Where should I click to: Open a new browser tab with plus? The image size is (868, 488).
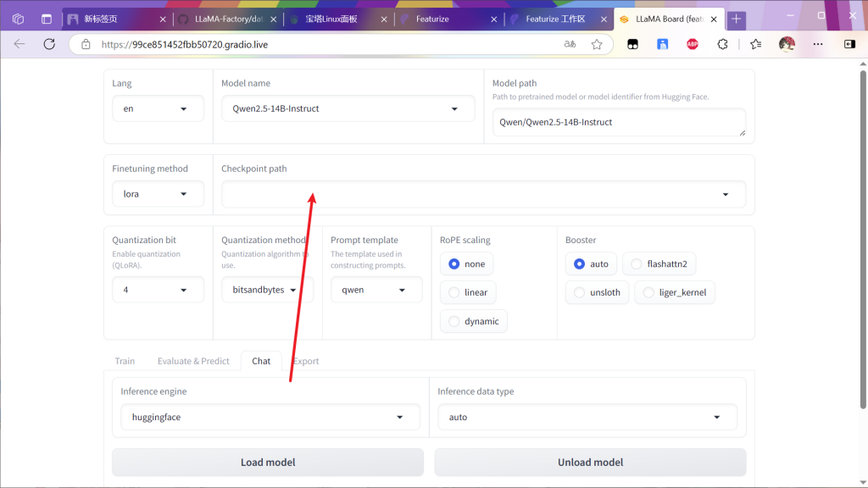point(737,19)
